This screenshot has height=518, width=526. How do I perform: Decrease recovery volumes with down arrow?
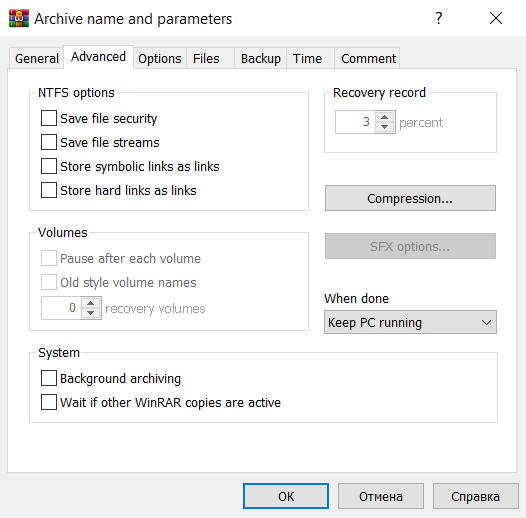point(91,313)
